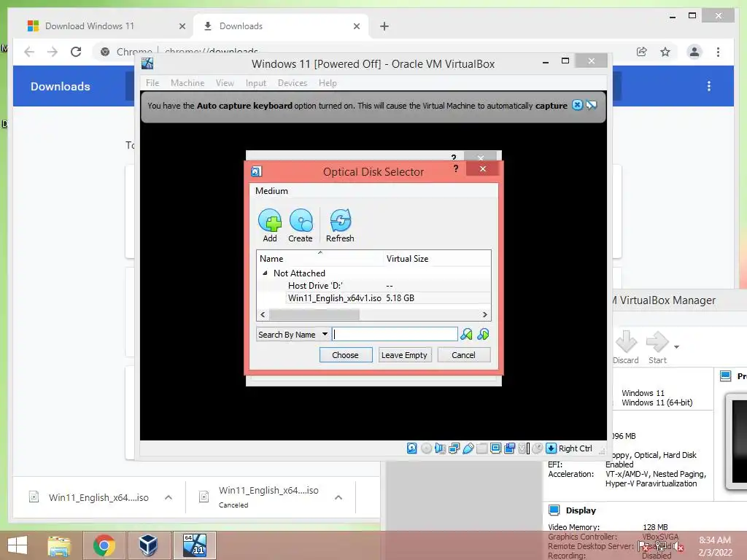Screen dimensions: 747x560
Task: Open File Explorer from taskbar
Action: (59, 545)
